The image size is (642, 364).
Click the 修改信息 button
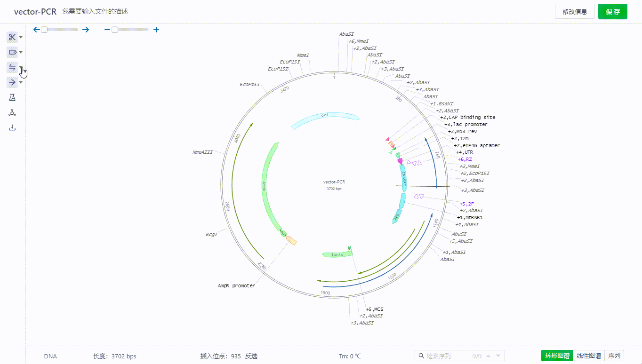[574, 12]
